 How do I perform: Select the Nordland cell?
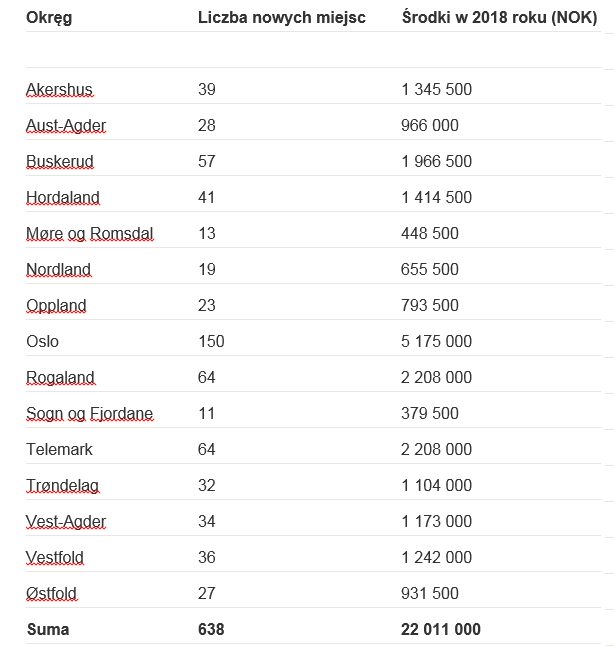click(59, 269)
